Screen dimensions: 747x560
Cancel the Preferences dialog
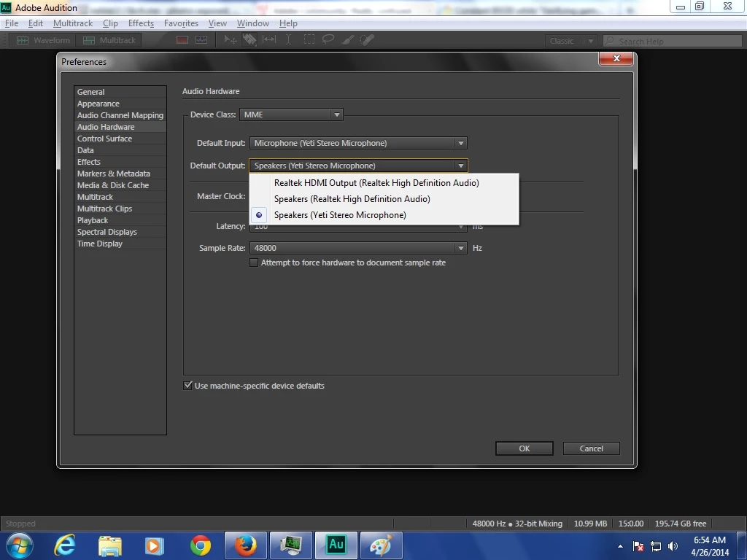point(591,448)
